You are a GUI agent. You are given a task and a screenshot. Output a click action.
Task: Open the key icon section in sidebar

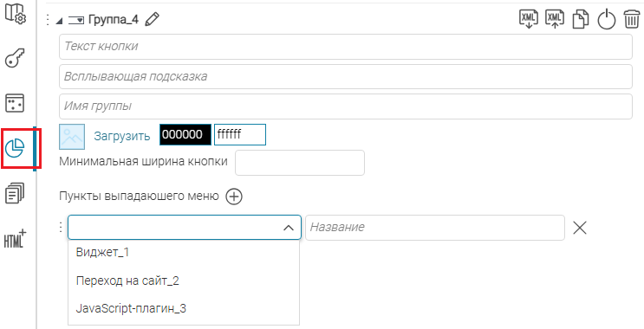[15, 58]
